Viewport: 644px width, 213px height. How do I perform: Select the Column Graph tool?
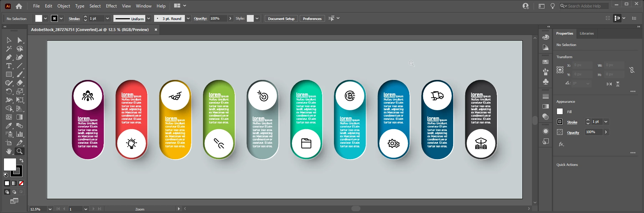click(x=20, y=134)
